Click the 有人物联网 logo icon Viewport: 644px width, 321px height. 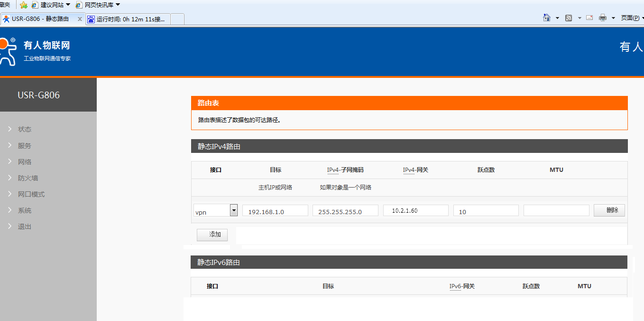coord(7,51)
